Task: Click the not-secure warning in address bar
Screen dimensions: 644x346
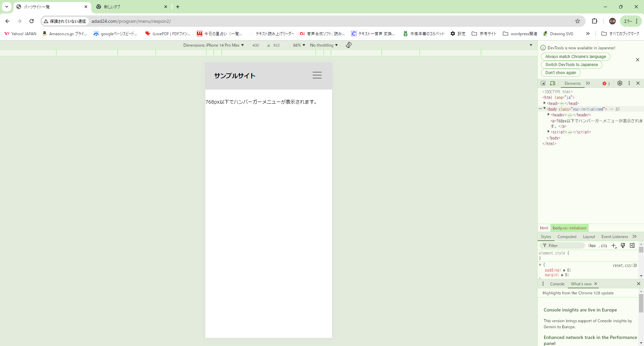Action: pyautogui.click(x=65, y=21)
